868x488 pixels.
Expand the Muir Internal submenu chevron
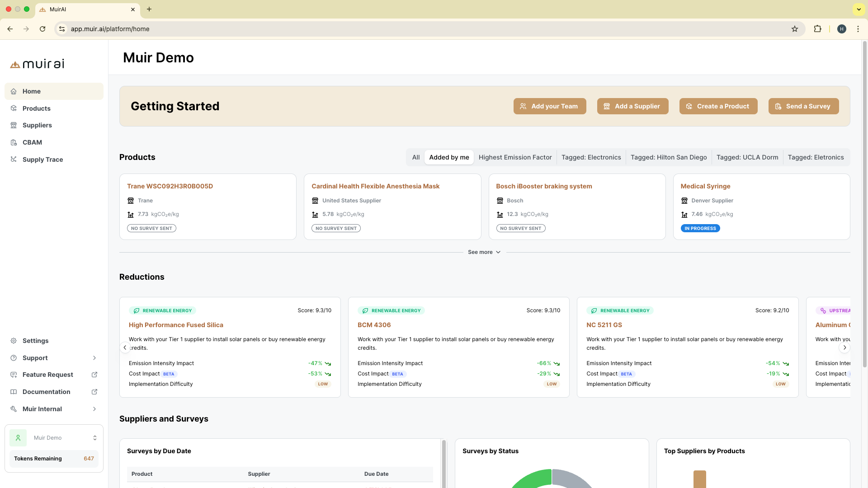(x=94, y=409)
